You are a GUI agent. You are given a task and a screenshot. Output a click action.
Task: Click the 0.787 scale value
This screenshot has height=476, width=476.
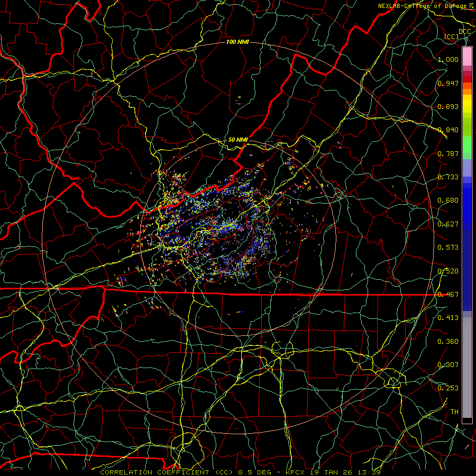(x=448, y=153)
